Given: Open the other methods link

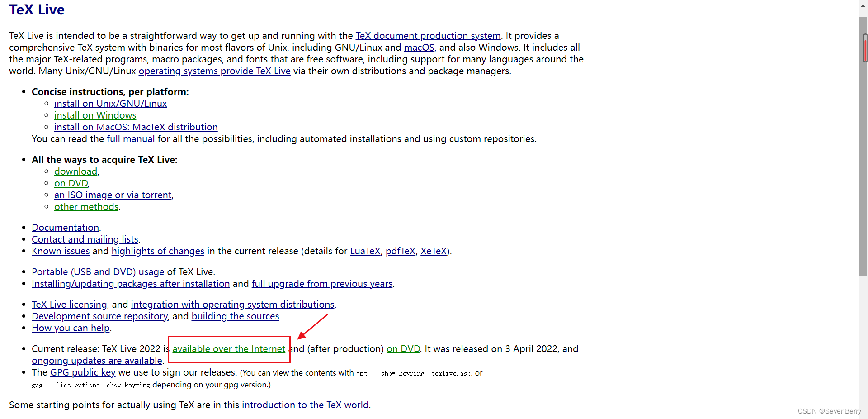Looking at the screenshot, I should click(x=86, y=207).
